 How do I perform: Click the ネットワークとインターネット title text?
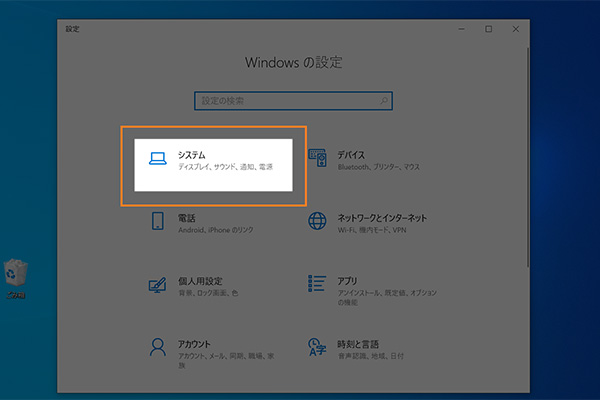(x=382, y=218)
